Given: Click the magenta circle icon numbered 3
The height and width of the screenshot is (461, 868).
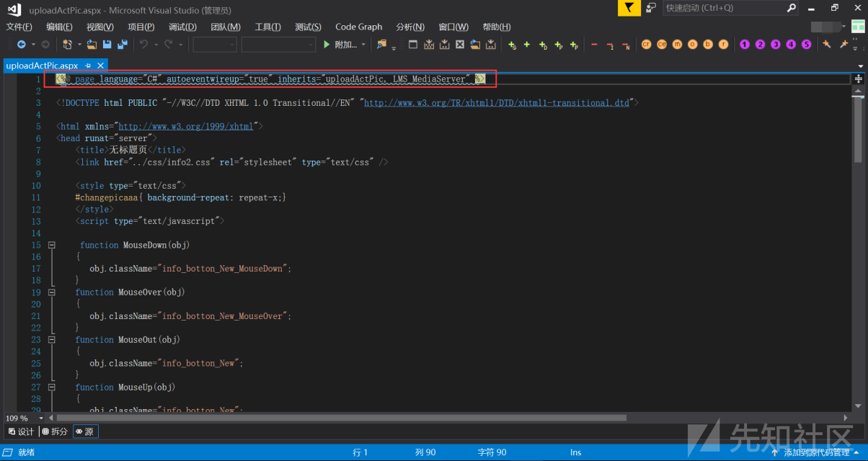Looking at the screenshot, I should pyautogui.click(x=776, y=45).
